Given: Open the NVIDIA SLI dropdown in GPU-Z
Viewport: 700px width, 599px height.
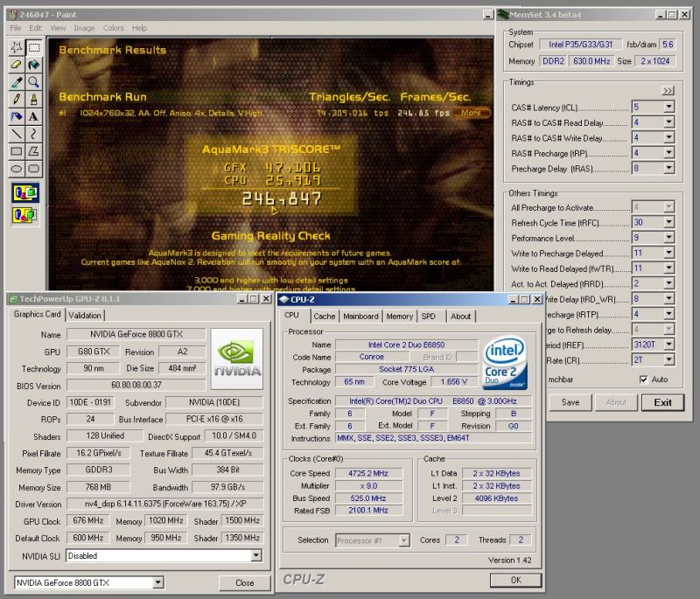Looking at the screenshot, I should (x=255, y=556).
